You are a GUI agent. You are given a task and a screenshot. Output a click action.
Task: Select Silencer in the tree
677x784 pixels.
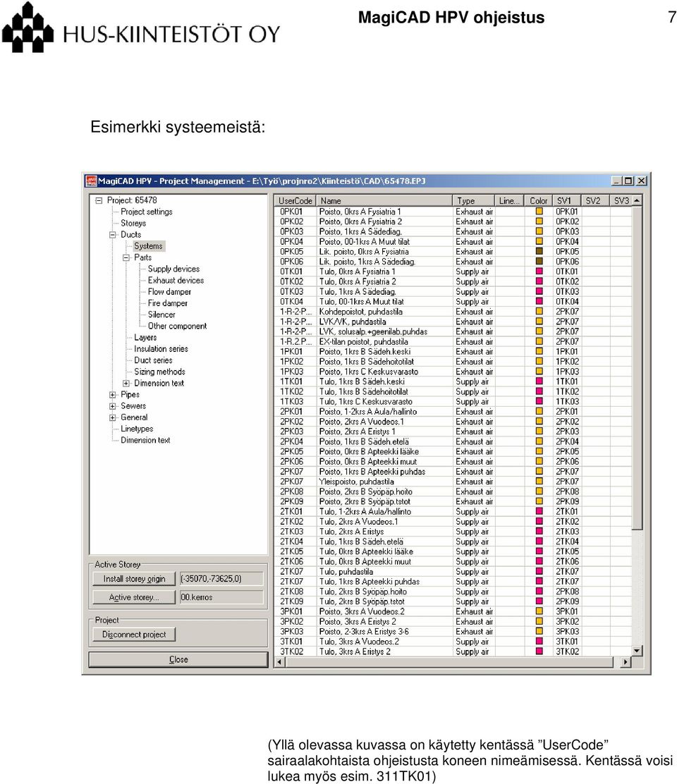pos(161,314)
